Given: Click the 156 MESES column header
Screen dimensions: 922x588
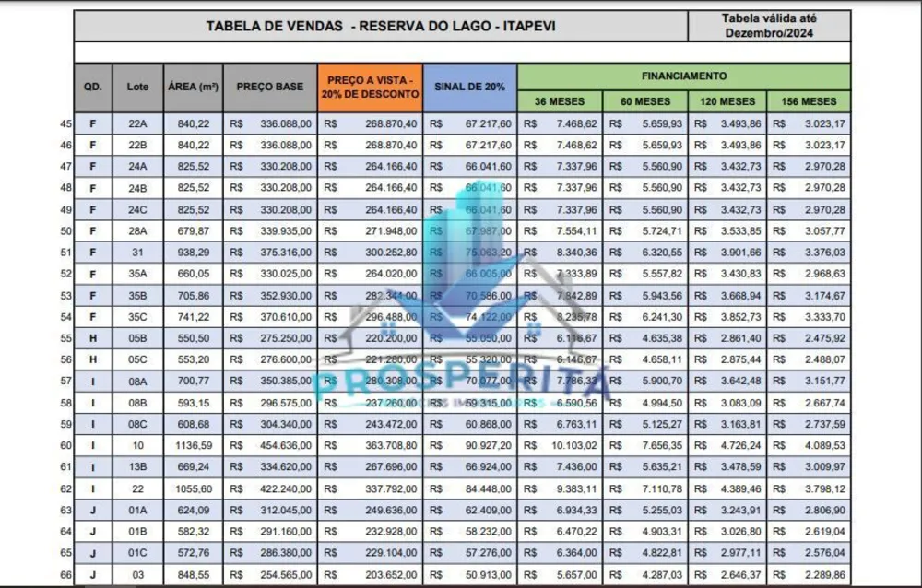Looking at the screenshot, I should [x=809, y=101].
